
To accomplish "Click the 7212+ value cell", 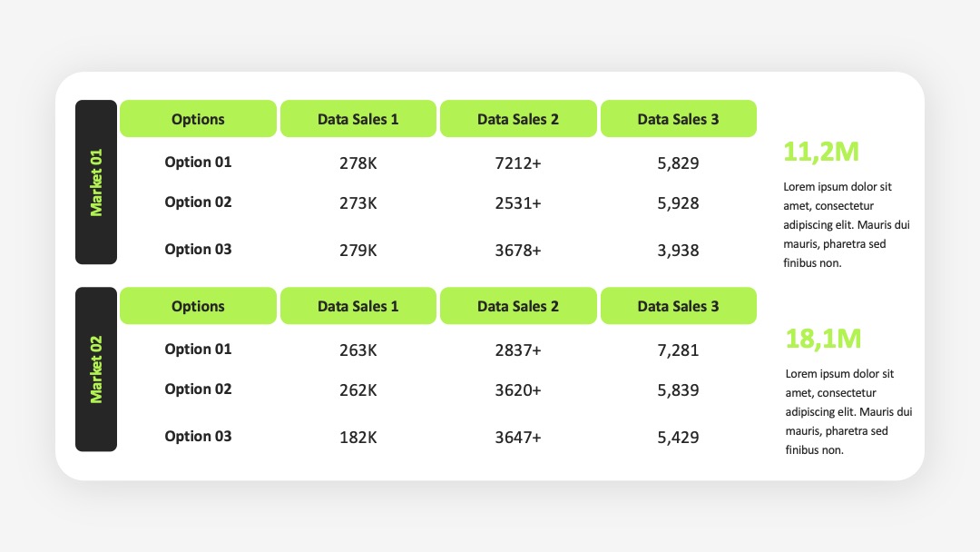I will pos(518,163).
